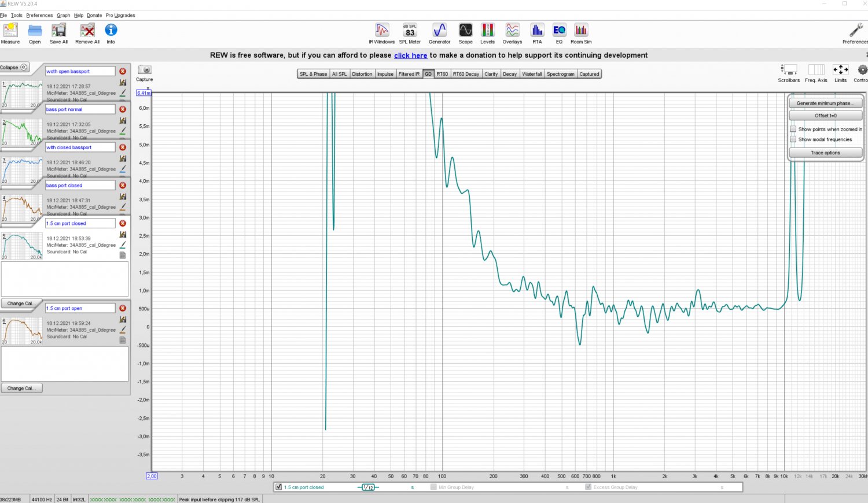Image resolution: width=868 pixels, height=503 pixels.
Task: Open IR Windows tool
Action: click(x=382, y=34)
